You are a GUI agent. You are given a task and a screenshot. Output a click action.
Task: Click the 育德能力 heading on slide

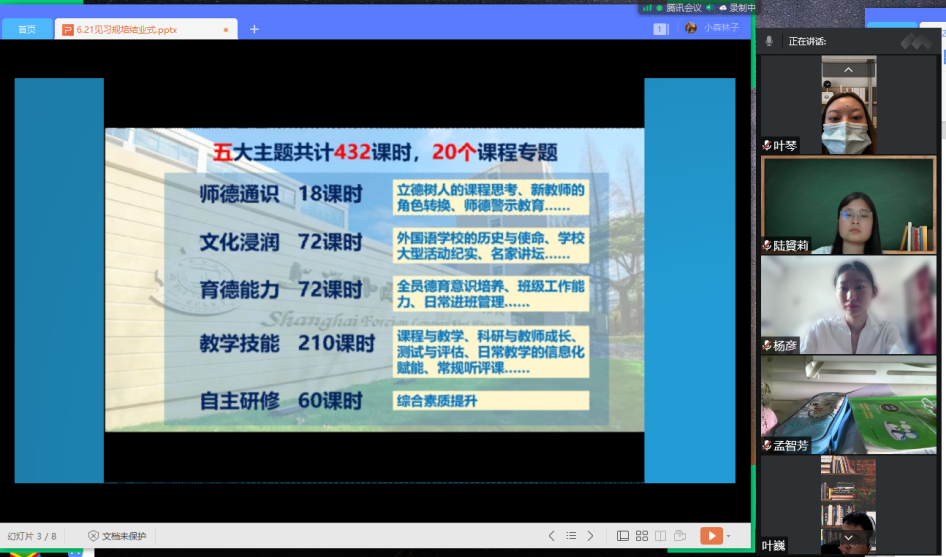click(x=240, y=290)
